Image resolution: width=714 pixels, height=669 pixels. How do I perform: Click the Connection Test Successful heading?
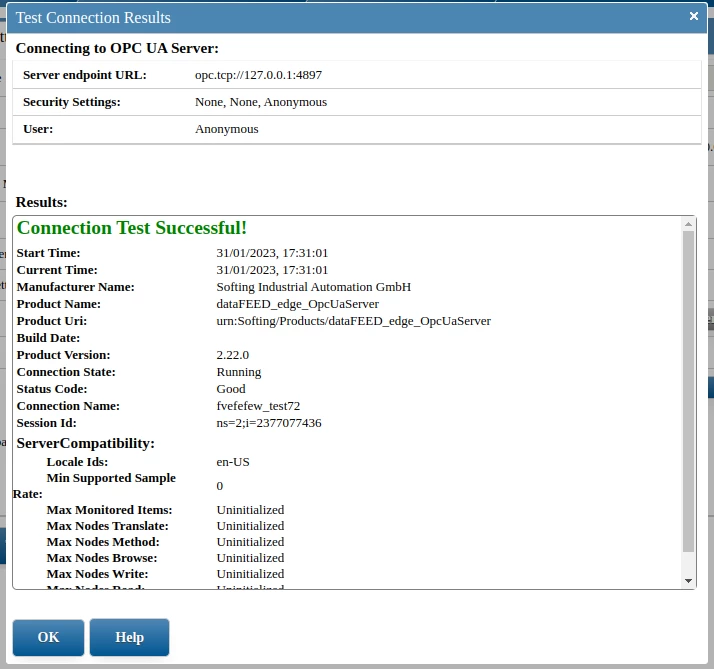[132, 228]
